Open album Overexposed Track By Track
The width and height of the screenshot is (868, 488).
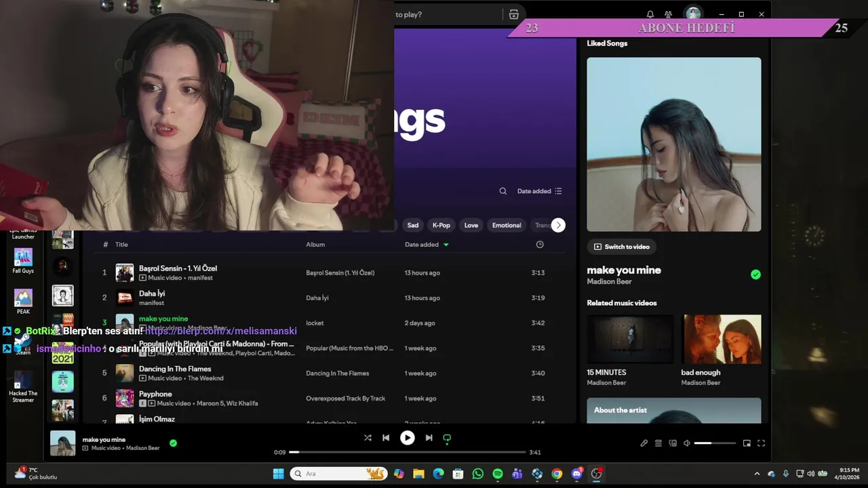345,399
